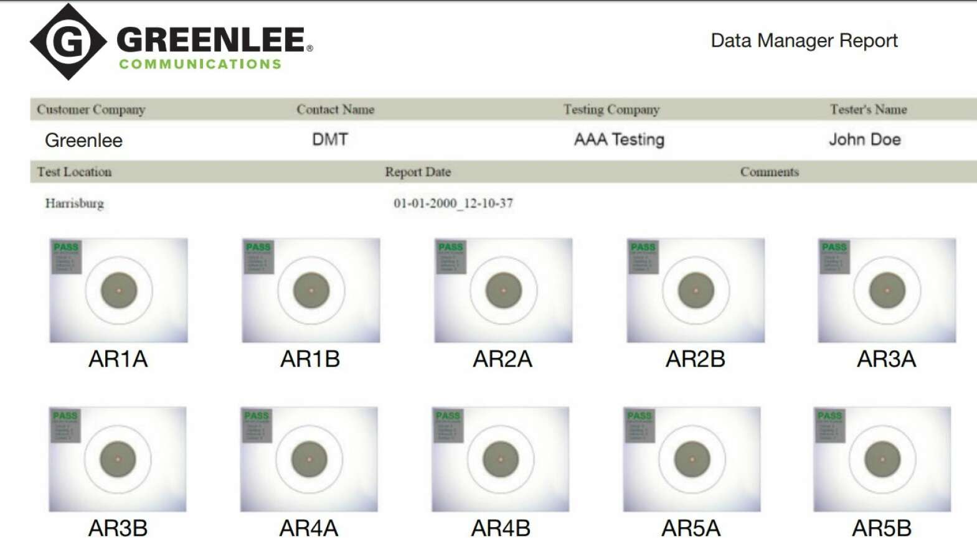View the AR3B fiber image
Image resolution: width=977 pixels, height=560 pixels.
[x=118, y=459]
